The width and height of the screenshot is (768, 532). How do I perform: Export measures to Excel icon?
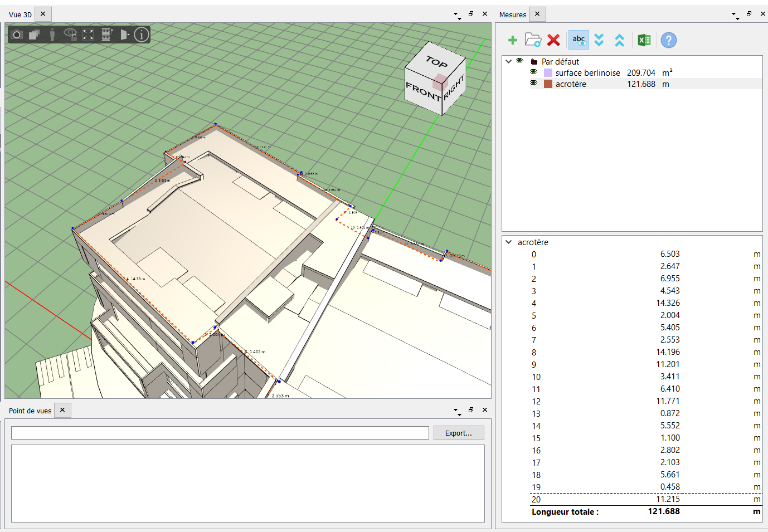pos(644,40)
